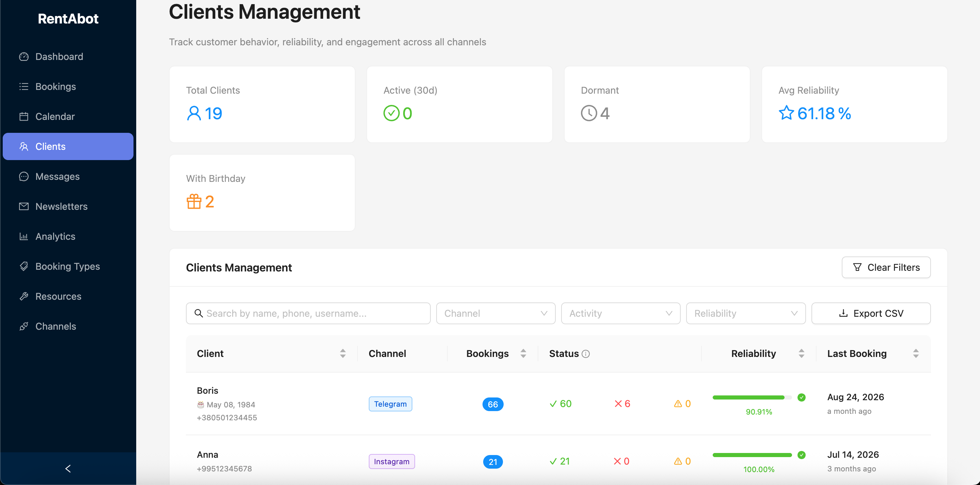Image resolution: width=980 pixels, height=485 pixels.
Task: Focus the search by name input field
Action: 308,313
